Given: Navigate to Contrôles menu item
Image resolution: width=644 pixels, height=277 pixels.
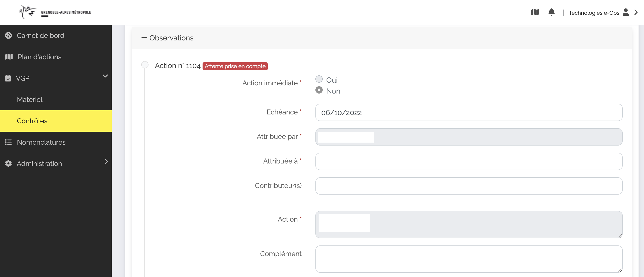Looking at the screenshot, I should [x=32, y=121].
